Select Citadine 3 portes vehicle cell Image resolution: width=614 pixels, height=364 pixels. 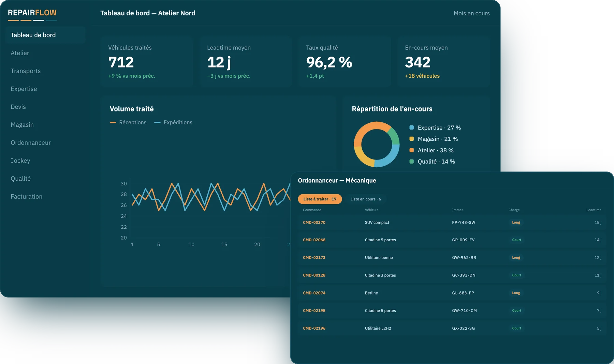380,275
